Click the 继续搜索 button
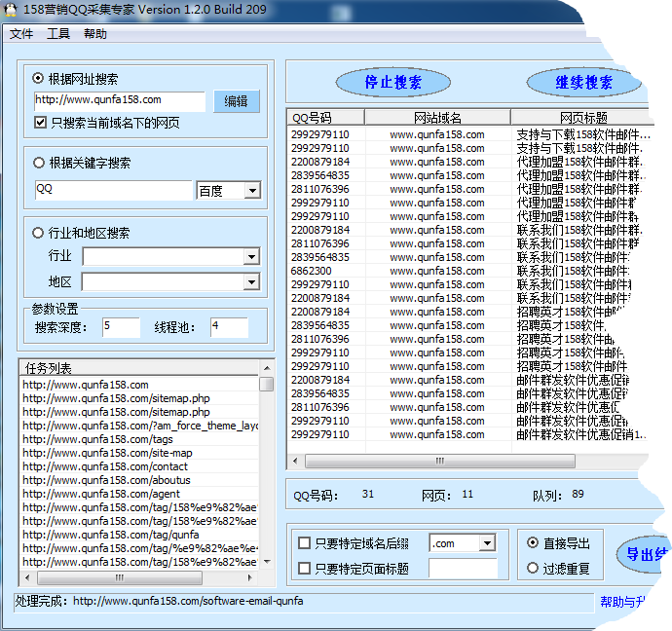672x631 pixels. 583,82
